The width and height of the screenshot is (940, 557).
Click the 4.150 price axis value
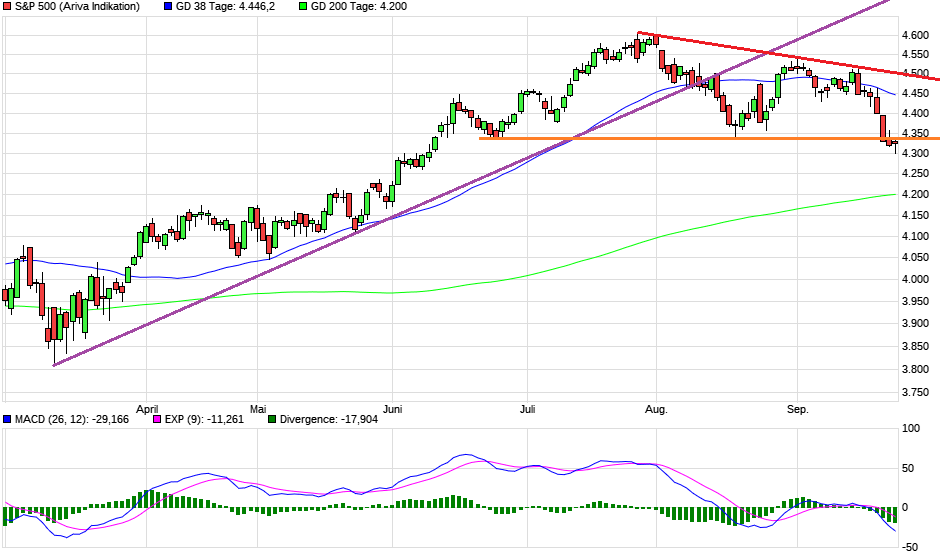pyautogui.click(x=915, y=215)
